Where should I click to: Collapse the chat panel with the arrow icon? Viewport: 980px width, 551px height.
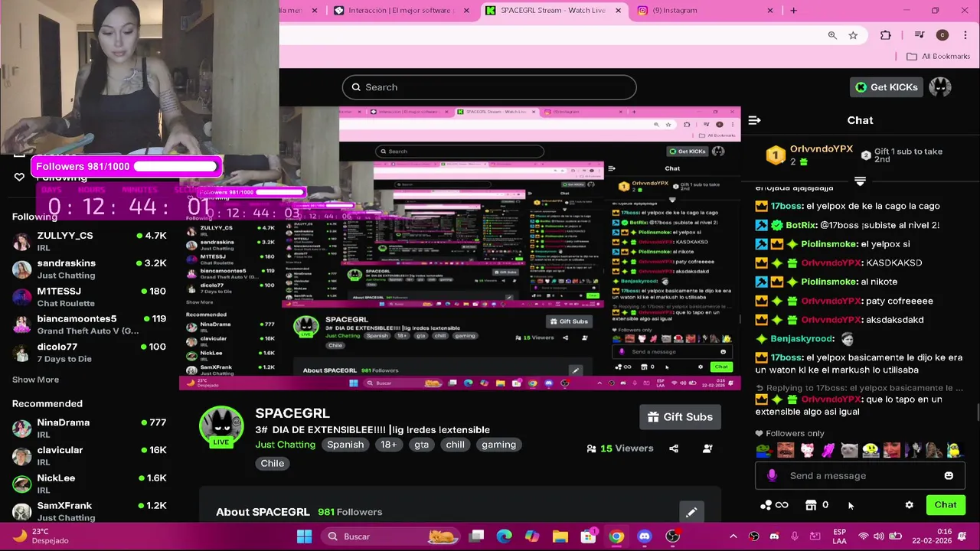(x=754, y=120)
